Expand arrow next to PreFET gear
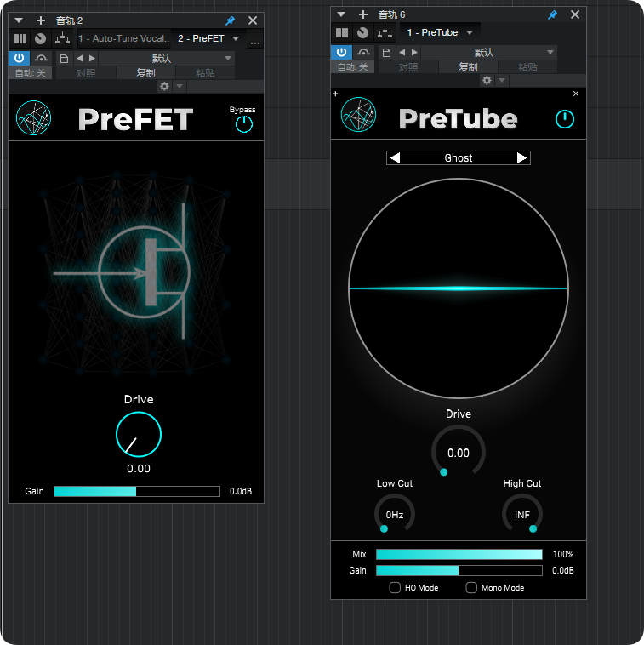The height and width of the screenshot is (645, 644). pos(180,87)
